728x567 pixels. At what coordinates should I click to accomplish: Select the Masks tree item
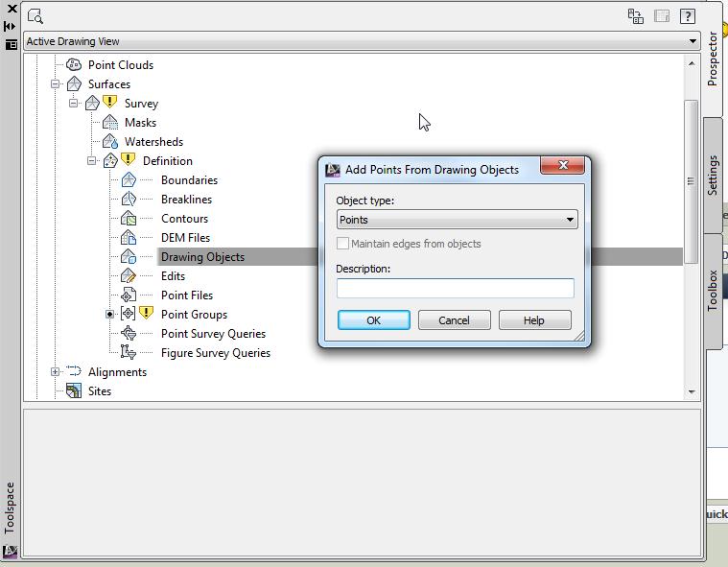pyautogui.click(x=141, y=123)
